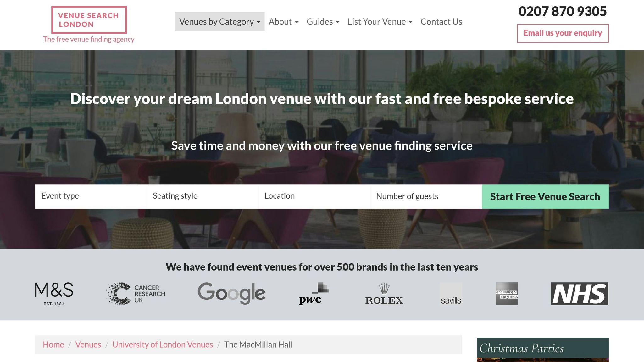
Task: Open the Christmas Parties banner
Action: pos(543,350)
